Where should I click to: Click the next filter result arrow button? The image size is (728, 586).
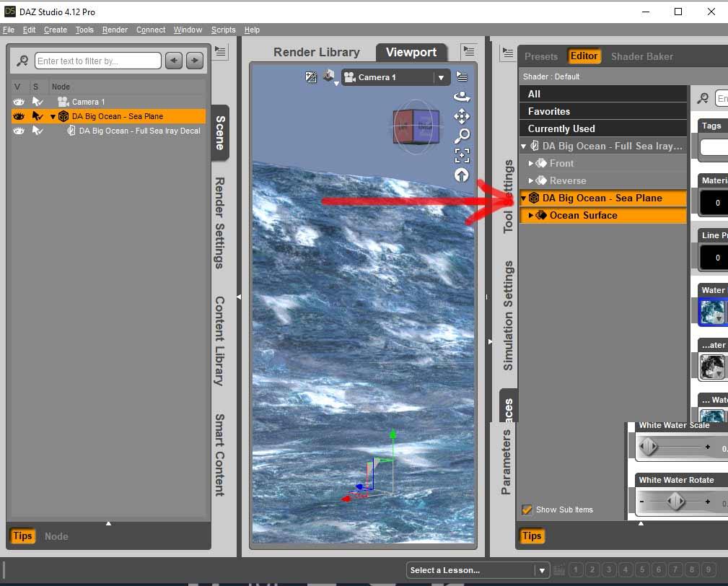tap(195, 61)
